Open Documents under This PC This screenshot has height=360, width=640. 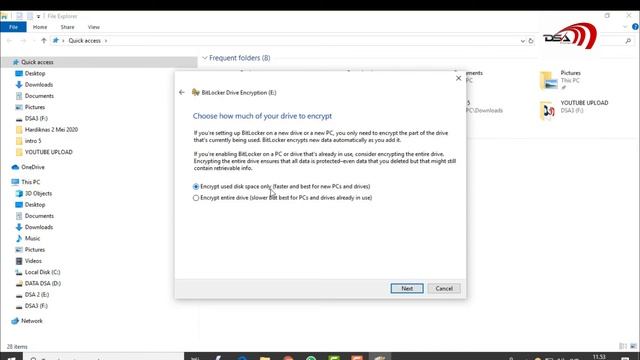tap(39, 216)
